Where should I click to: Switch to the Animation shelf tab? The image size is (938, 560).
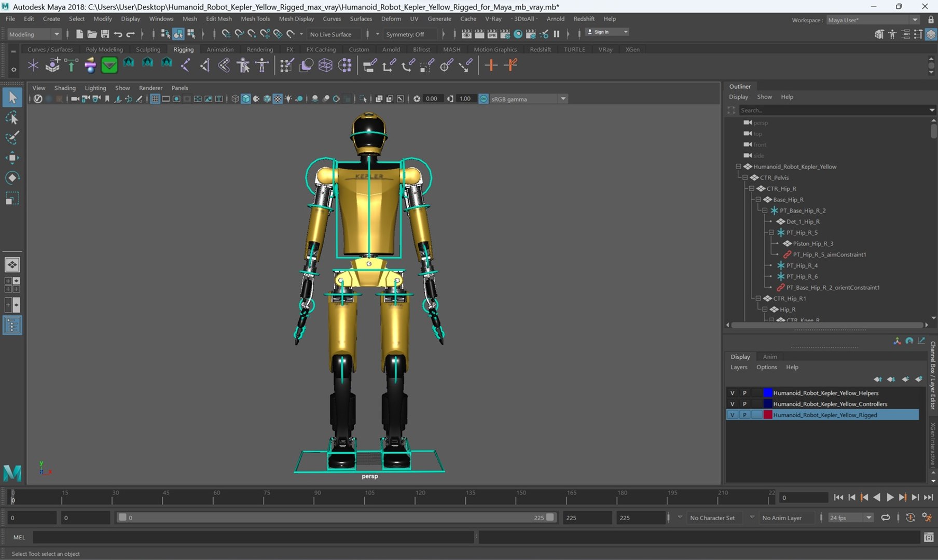pos(220,49)
